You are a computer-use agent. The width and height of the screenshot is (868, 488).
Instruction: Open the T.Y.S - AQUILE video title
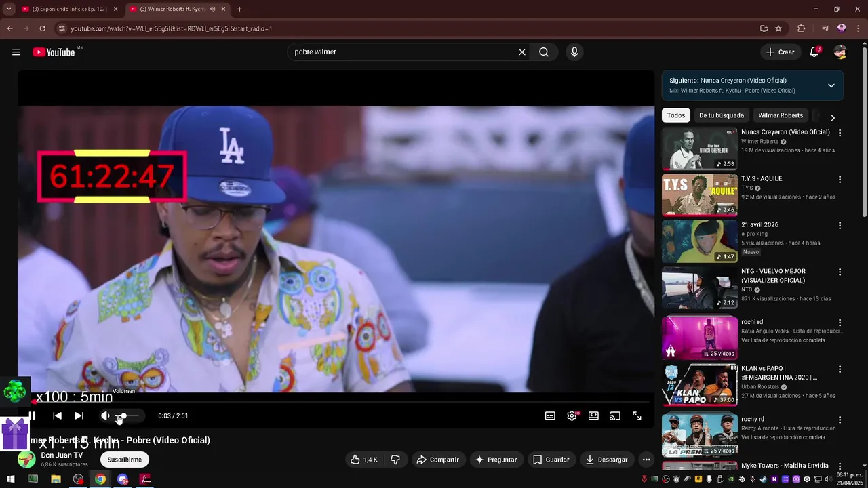762,179
